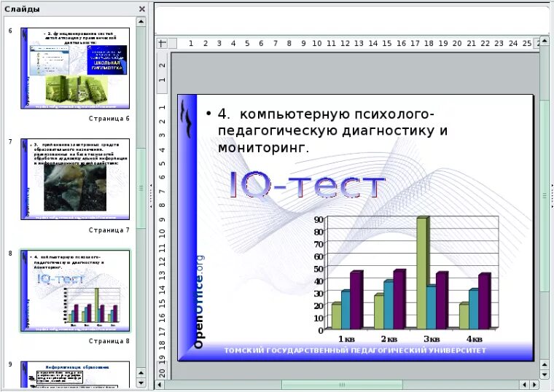The width and height of the screenshot is (554, 392).
Task: Select slide 6 thumbnail with the library image
Action: pyautogui.click(x=75, y=68)
